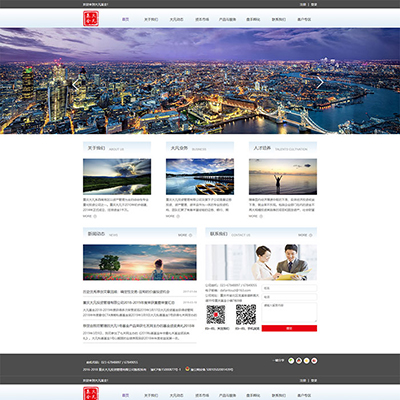Advance the banner with the next slide arrow
This screenshot has width=400, height=400.
(320, 82)
